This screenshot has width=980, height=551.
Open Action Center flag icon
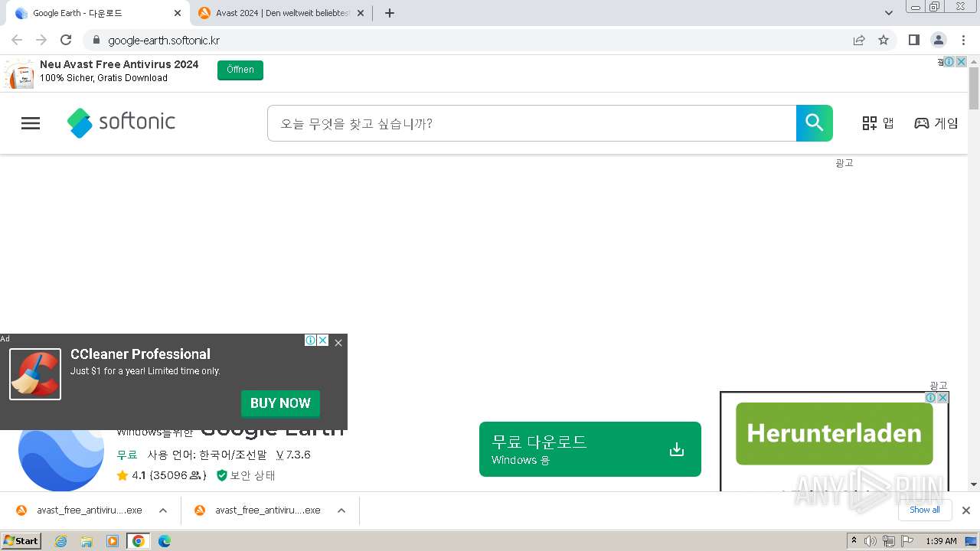click(x=906, y=541)
